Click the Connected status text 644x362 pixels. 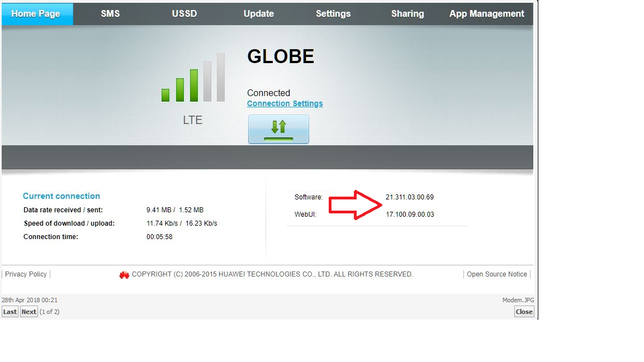click(268, 93)
